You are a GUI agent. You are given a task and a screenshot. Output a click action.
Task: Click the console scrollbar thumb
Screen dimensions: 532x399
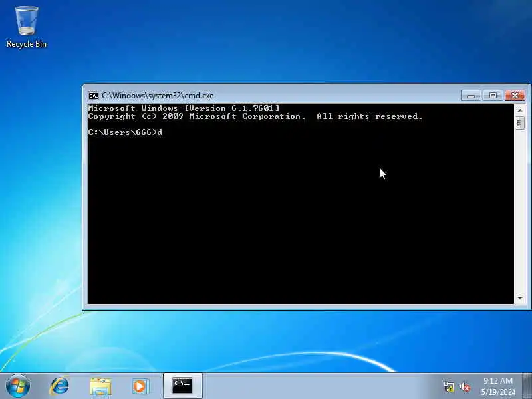click(520, 123)
